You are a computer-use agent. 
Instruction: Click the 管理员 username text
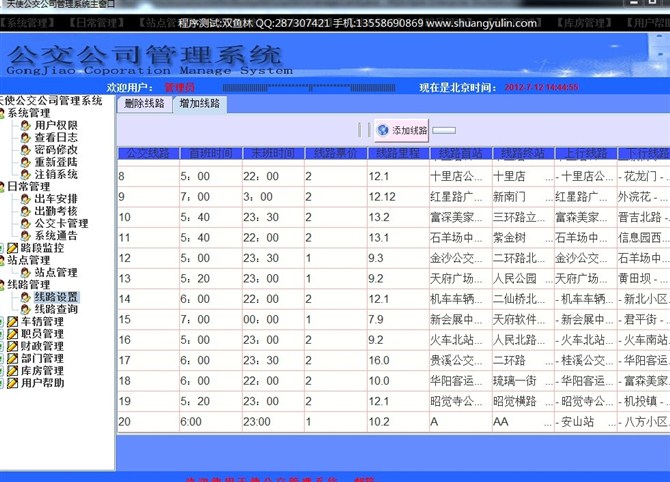point(179,88)
